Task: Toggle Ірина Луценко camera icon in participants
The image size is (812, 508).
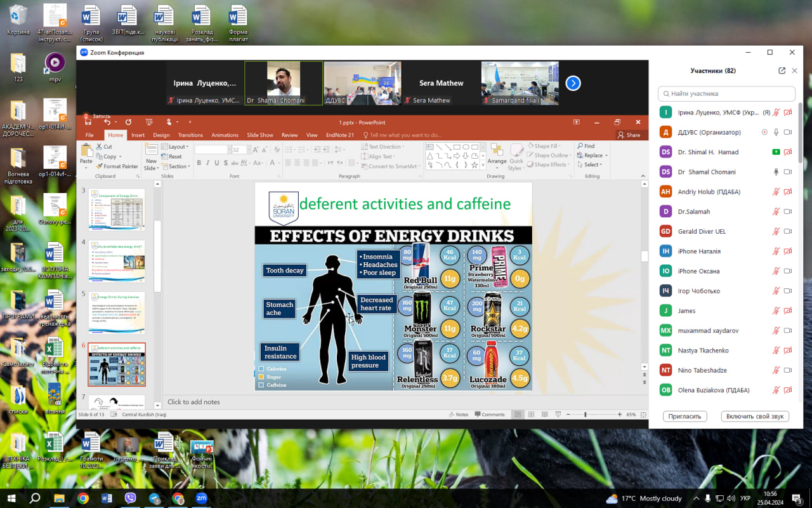Action: (x=788, y=112)
